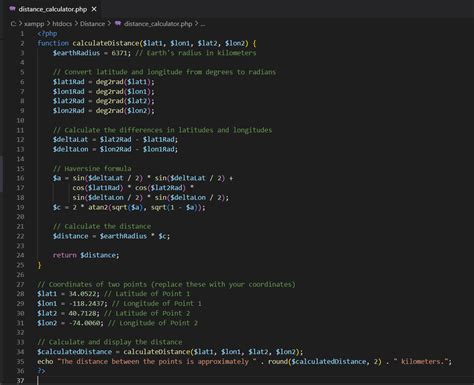Click the value -74.0060 on line 31
Image resolution: width=474 pixels, height=385 pixels.
86,323
